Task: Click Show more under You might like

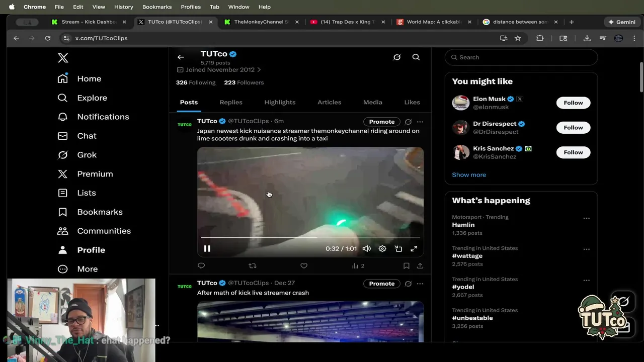Action: click(x=469, y=175)
